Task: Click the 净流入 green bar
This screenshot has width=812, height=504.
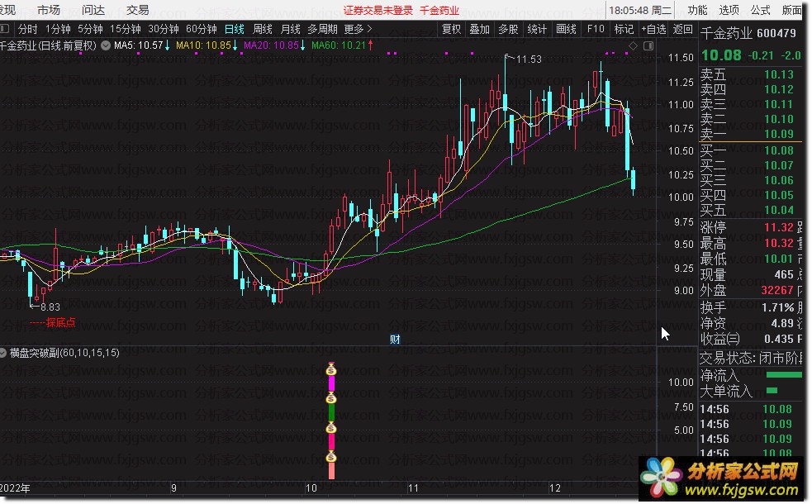Action: (784, 375)
